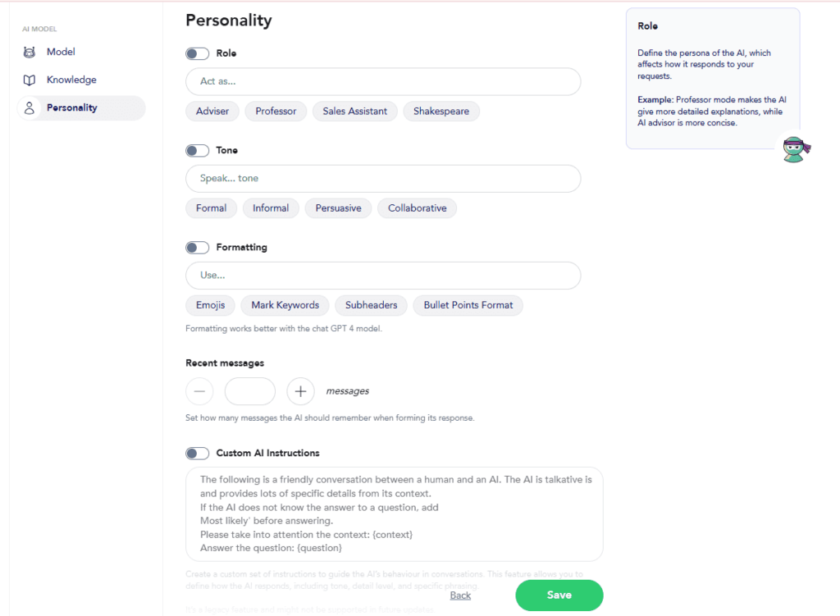840x616 pixels.
Task: Open the Model menu item
Action: pos(61,52)
